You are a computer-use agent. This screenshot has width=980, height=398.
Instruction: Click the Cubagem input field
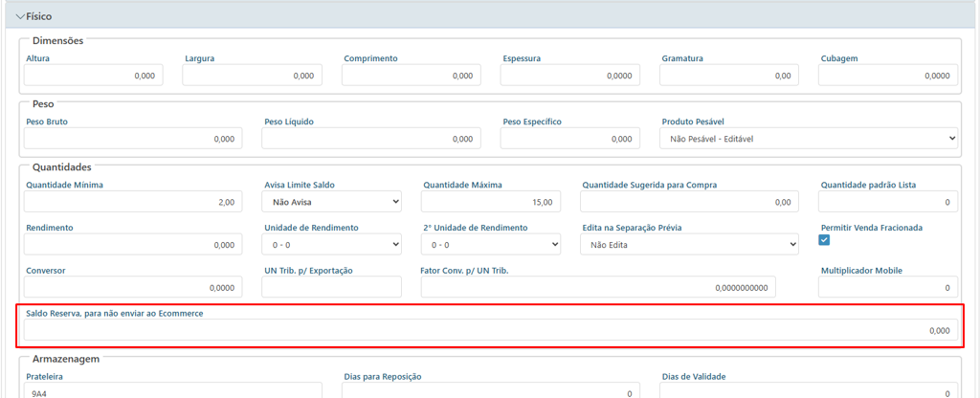coord(887,76)
